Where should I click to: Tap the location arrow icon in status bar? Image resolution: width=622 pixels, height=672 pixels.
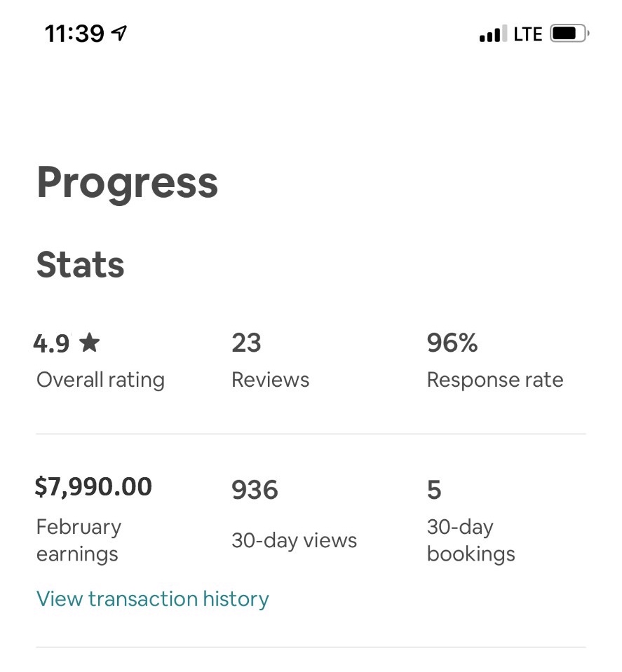click(119, 33)
